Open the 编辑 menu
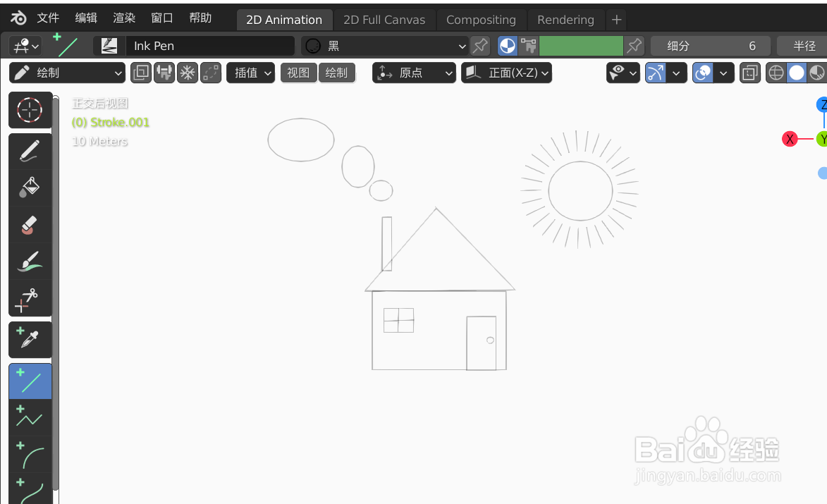The height and width of the screenshot is (504, 827). 86,18
